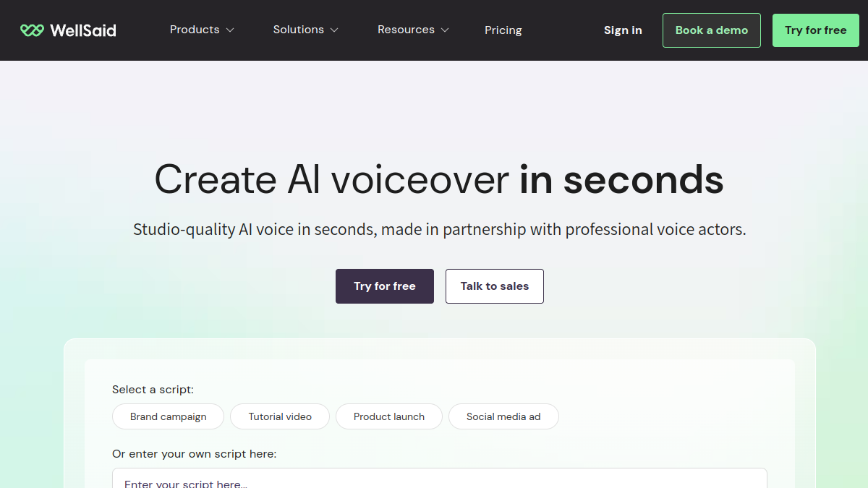
Task: Expand the Products chevron arrow
Action: tap(230, 30)
